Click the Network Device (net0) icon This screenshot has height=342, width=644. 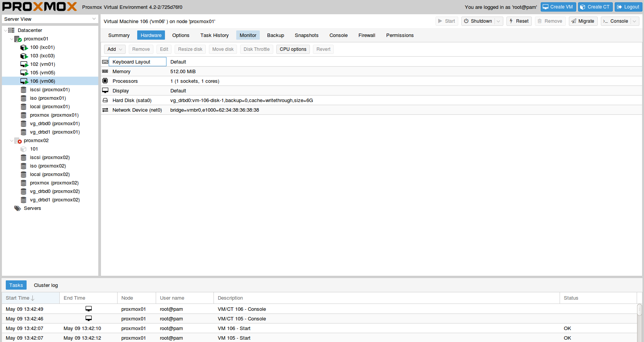pos(105,110)
